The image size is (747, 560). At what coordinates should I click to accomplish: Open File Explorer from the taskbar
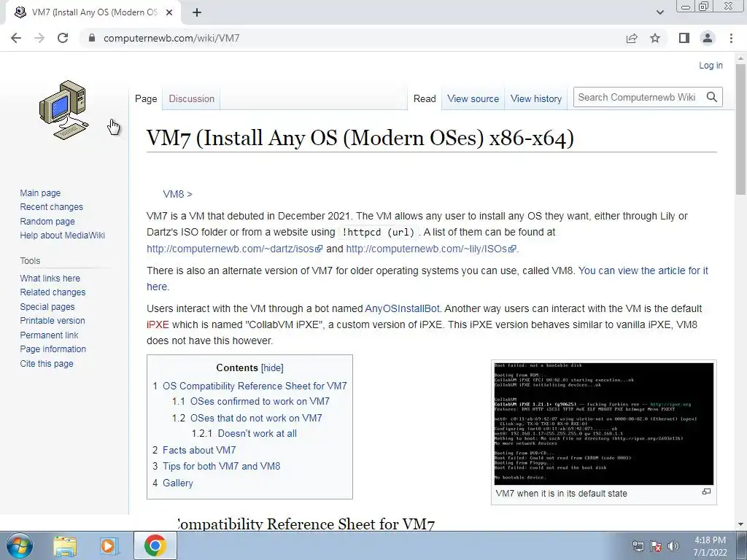tap(65, 545)
